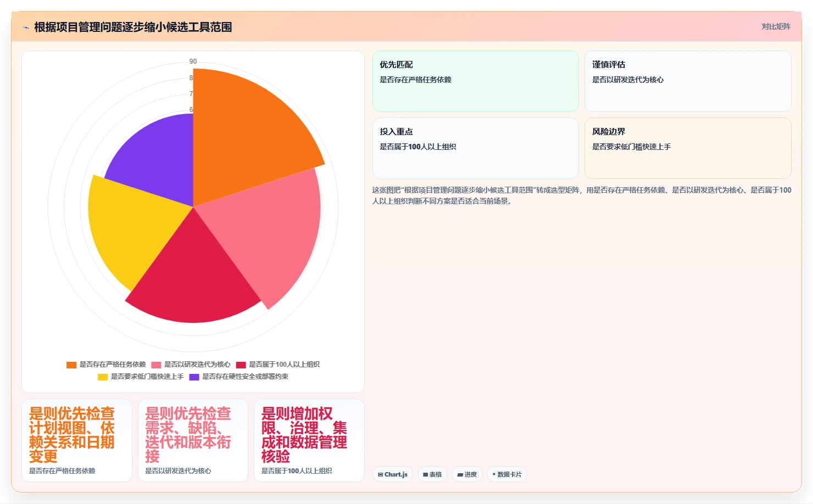Click the Chart.js tag icon
Screen dimensions: 813x504
pos(380,474)
